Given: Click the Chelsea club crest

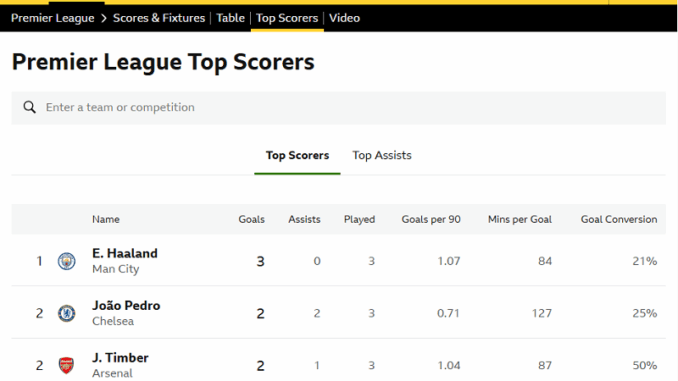Looking at the screenshot, I should 67,313.
